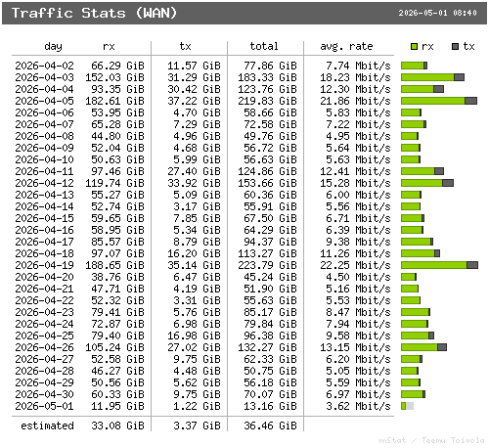This screenshot has width=489, height=448.
Task: Select the date 2026-04-07
Action: pos(44,124)
